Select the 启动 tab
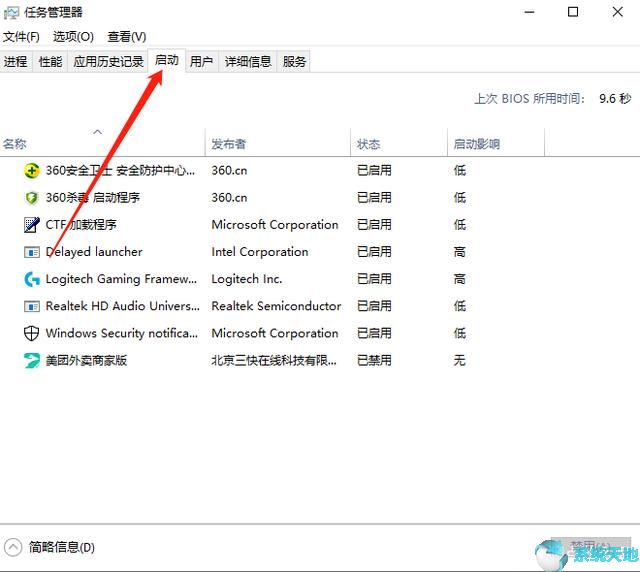640x572 pixels. tap(167, 60)
